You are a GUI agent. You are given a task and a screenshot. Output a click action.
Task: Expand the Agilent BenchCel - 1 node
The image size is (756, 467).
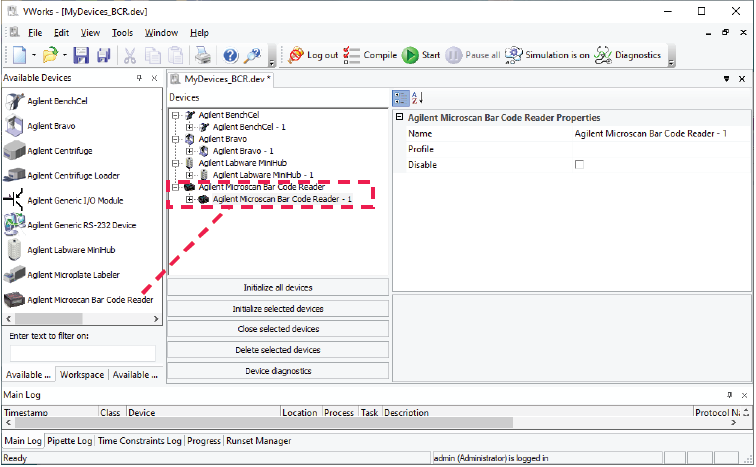click(189, 127)
